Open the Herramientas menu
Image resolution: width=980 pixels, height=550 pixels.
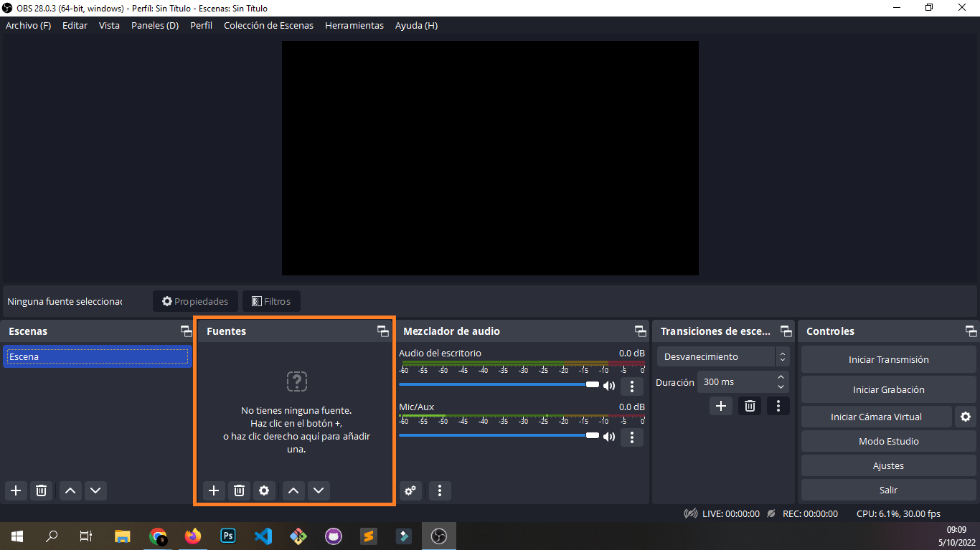point(354,25)
